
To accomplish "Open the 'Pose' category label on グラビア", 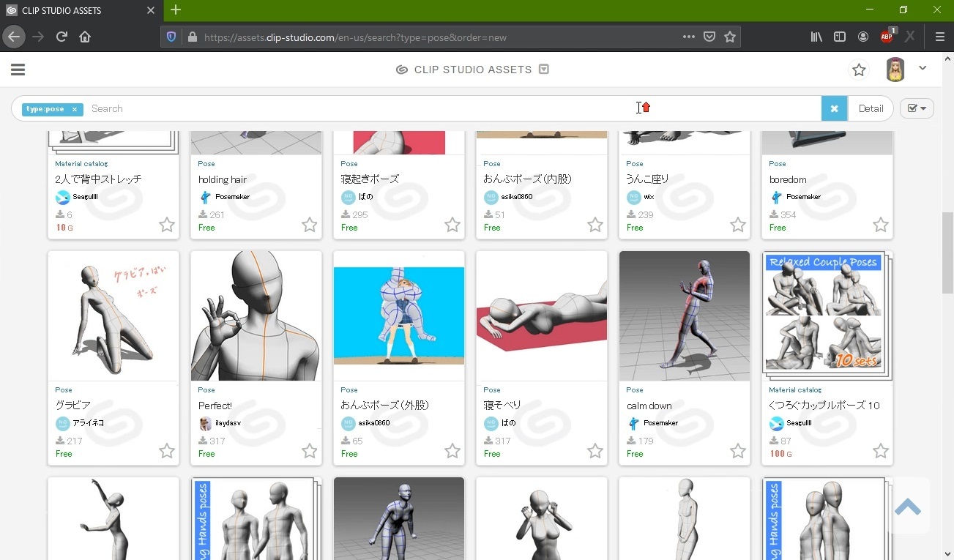I will pyautogui.click(x=64, y=390).
